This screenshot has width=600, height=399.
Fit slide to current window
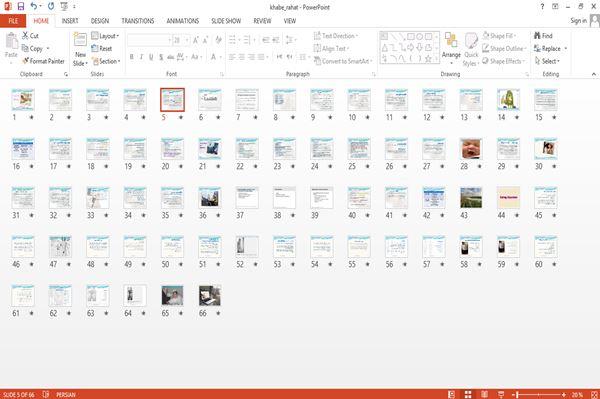tap(594, 394)
